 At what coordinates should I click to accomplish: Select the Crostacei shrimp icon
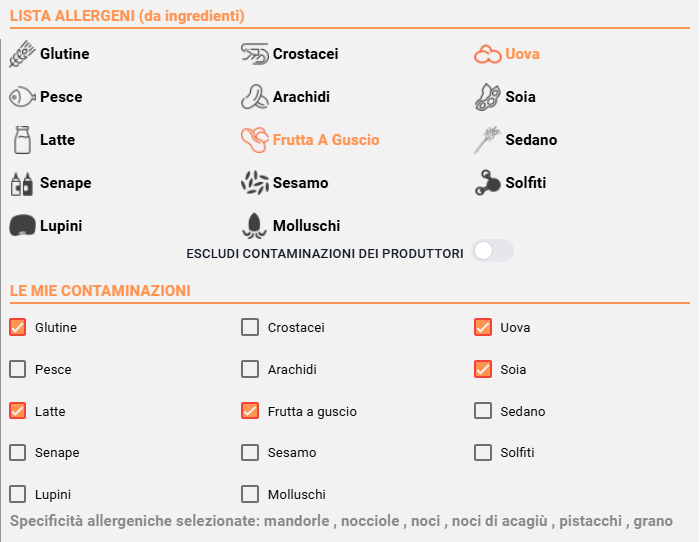click(254, 54)
